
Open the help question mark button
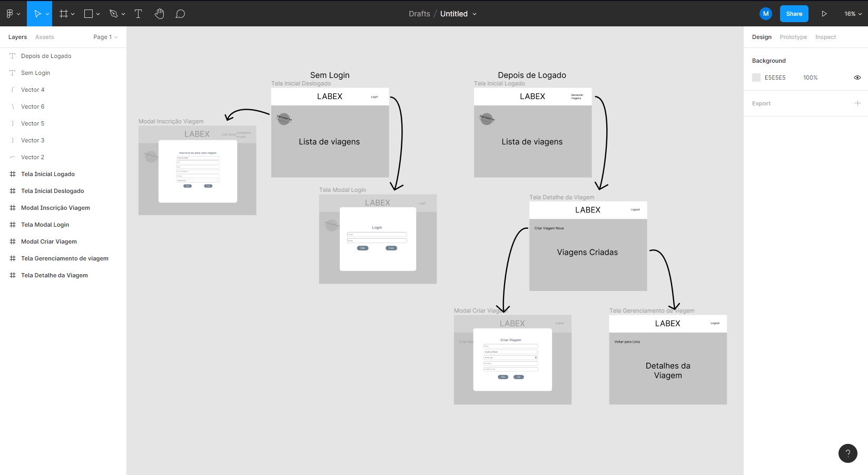pyautogui.click(x=848, y=453)
